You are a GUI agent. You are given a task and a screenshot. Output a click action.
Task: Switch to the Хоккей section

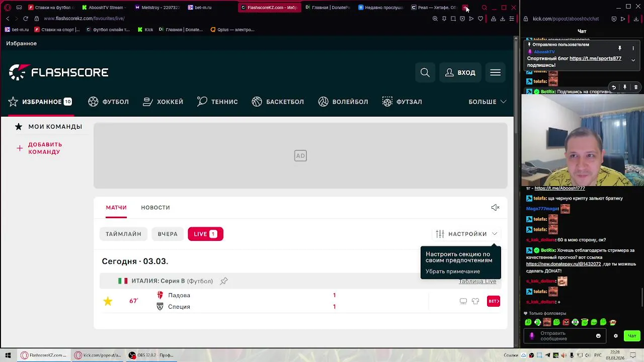163,102
